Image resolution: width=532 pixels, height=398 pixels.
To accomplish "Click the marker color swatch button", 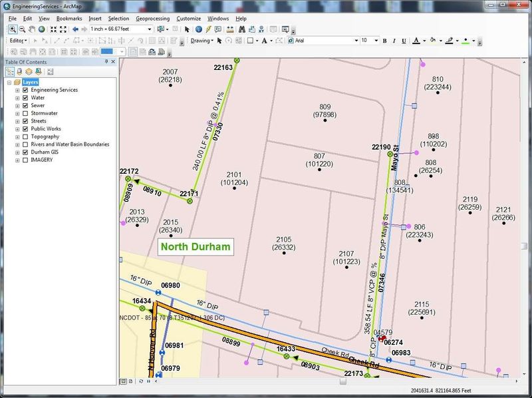I will click(x=466, y=41).
